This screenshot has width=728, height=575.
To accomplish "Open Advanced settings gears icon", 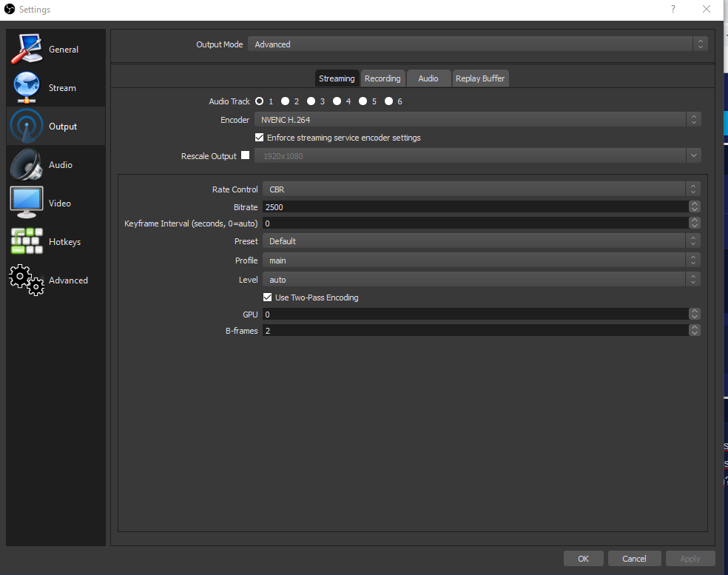I will point(27,280).
